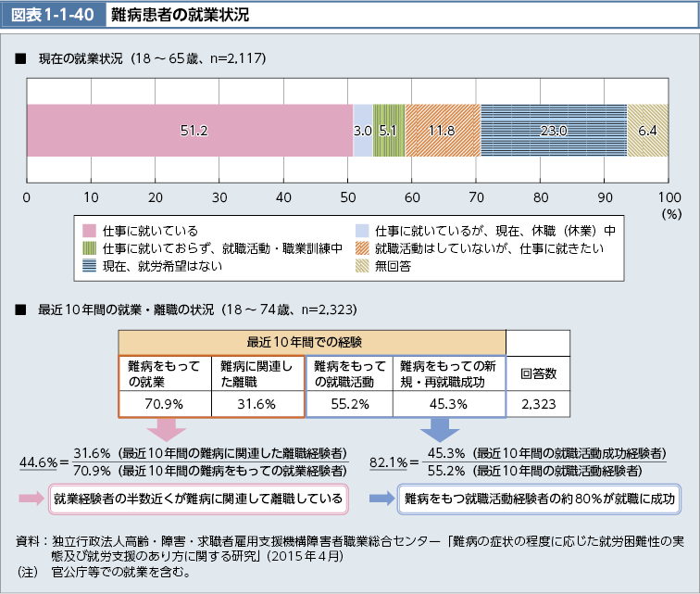Click the pink 51.2 bar segment
This screenshot has height=594, width=700.
click(x=190, y=131)
